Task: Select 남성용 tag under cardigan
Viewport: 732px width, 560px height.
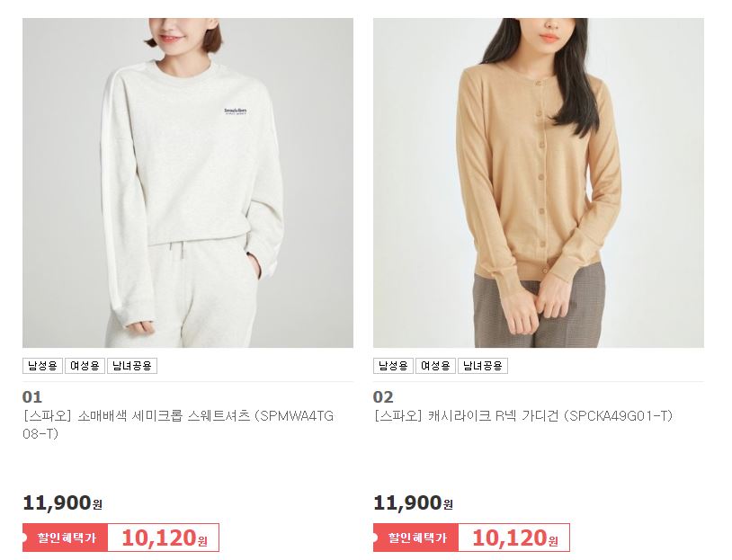Action: [x=393, y=366]
